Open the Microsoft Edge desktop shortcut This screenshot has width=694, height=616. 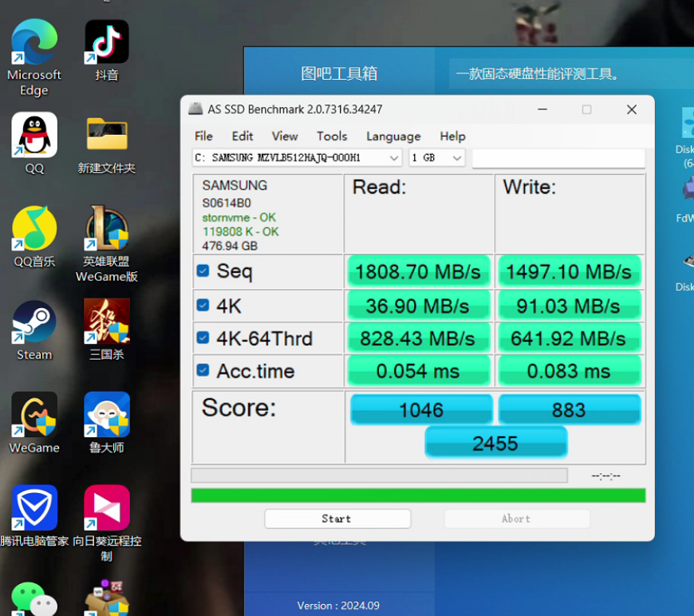(34, 41)
